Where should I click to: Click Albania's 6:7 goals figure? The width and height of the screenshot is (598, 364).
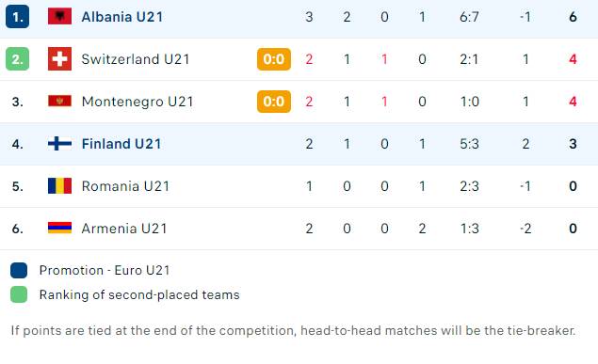click(469, 17)
